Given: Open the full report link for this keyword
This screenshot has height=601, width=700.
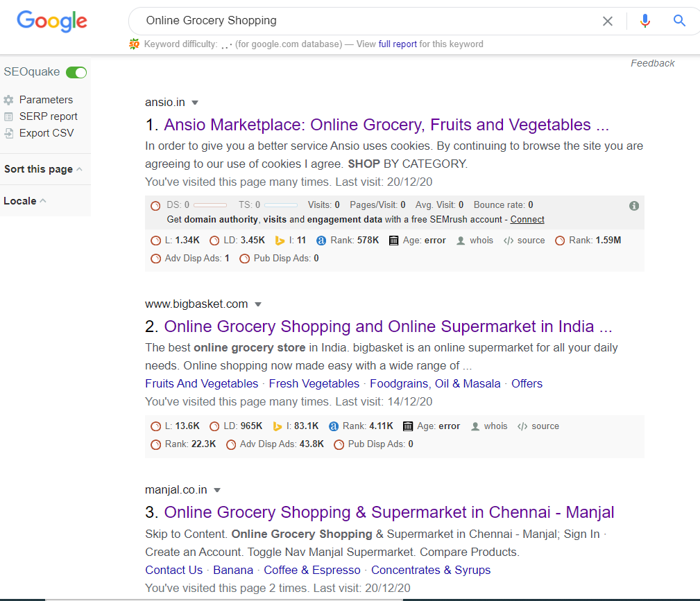Looking at the screenshot, I should [398, 44].
